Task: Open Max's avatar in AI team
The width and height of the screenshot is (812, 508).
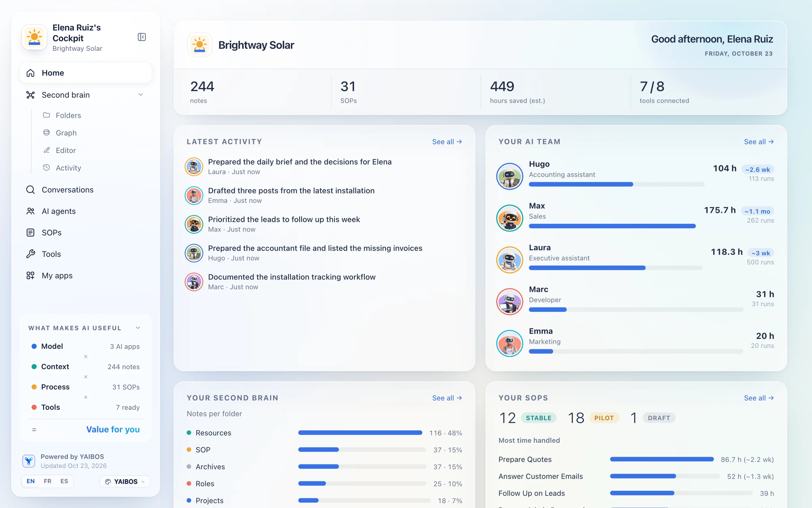Action: click(x=510, y=218)
